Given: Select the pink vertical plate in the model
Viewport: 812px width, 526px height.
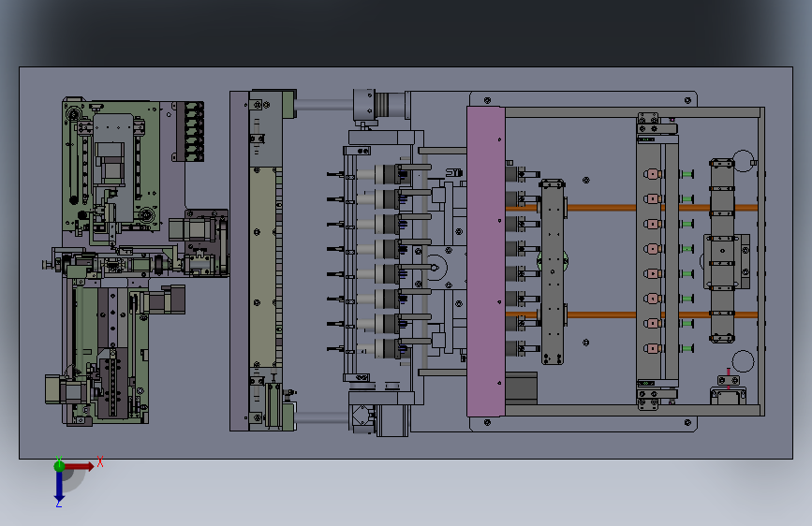Looking at the screenshot, I should coord(486,261).
